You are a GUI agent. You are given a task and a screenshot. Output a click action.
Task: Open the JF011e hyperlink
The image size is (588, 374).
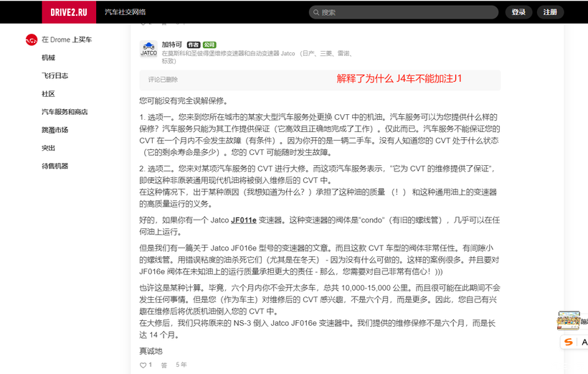[243, 220]
